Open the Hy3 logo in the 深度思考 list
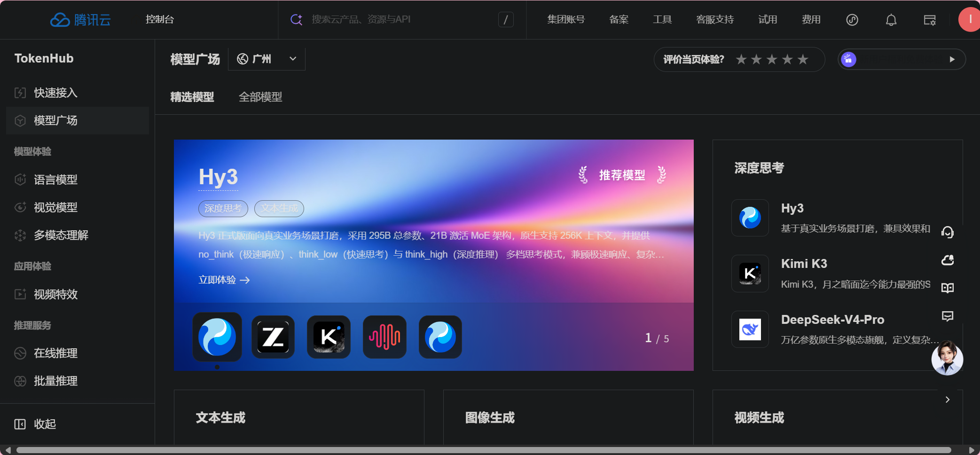980x455 pixels. pyautogui.click(x=750, y=218)
